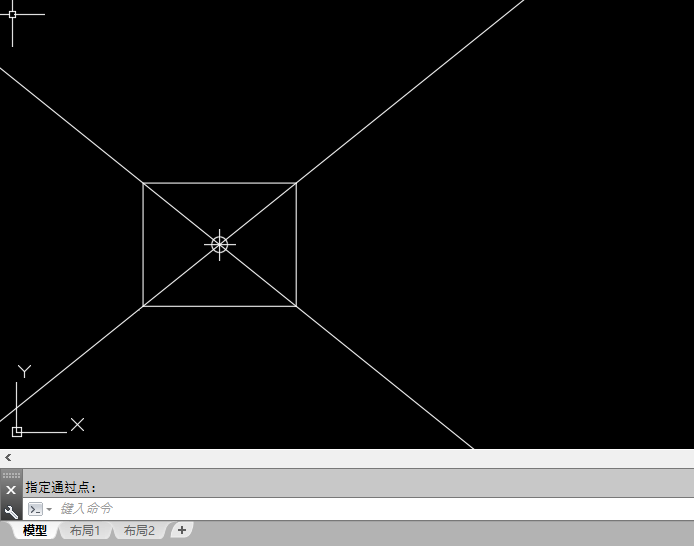Open command line customize wrench icon
The image size is (694, 546).
[11, 512]
